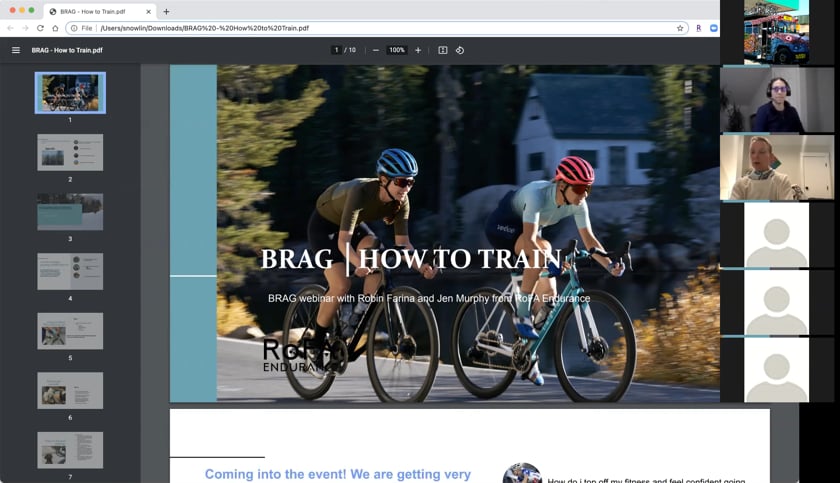
Task: Toggle the PDF sidebar menu icon
Action: click(x=16, y=50)
